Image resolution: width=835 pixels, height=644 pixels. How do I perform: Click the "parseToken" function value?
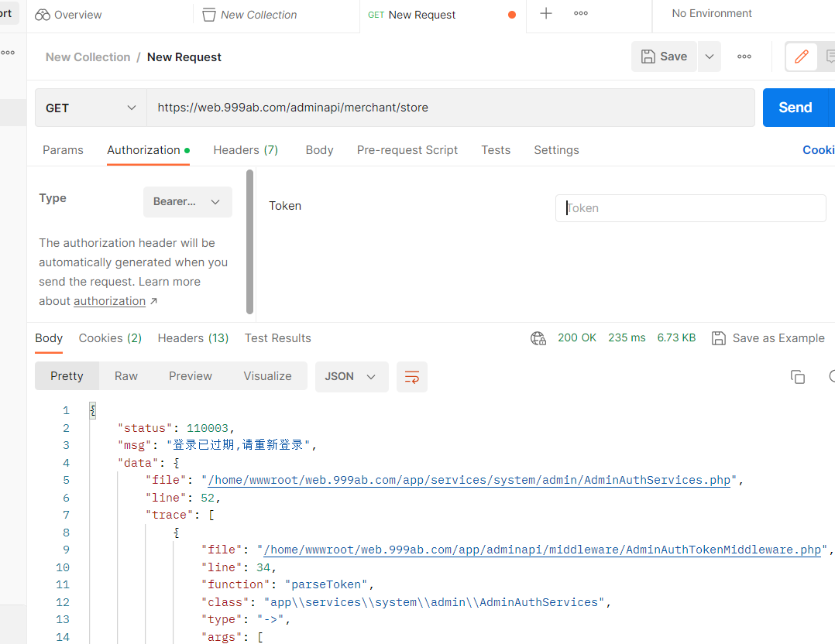(326, 585)
